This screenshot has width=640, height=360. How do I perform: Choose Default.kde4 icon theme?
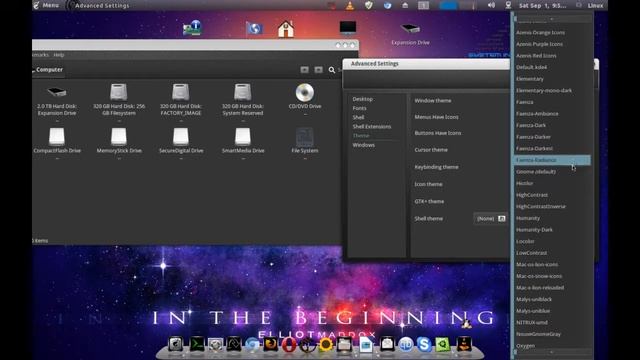click(531, 67)
